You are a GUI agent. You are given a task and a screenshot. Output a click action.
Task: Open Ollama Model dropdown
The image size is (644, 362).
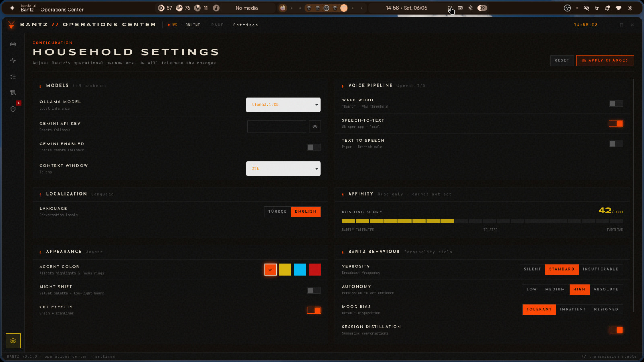[x=283, y=105]
